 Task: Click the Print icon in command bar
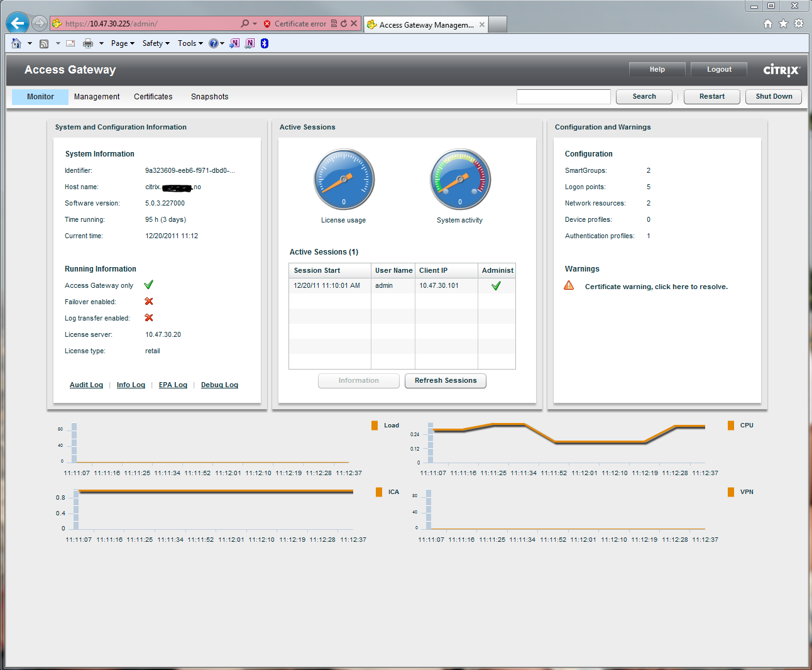[x=88, y=43]
